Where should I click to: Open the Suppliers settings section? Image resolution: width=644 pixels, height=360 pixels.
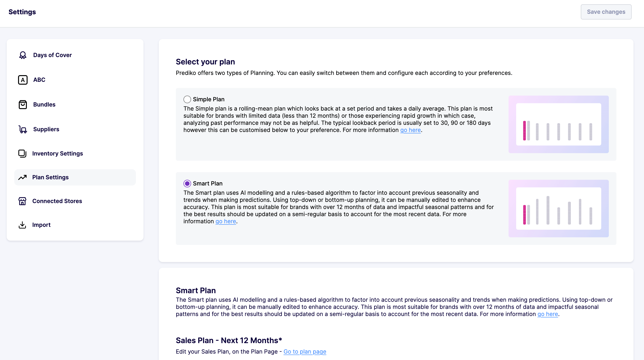click(x=46, y=129)
